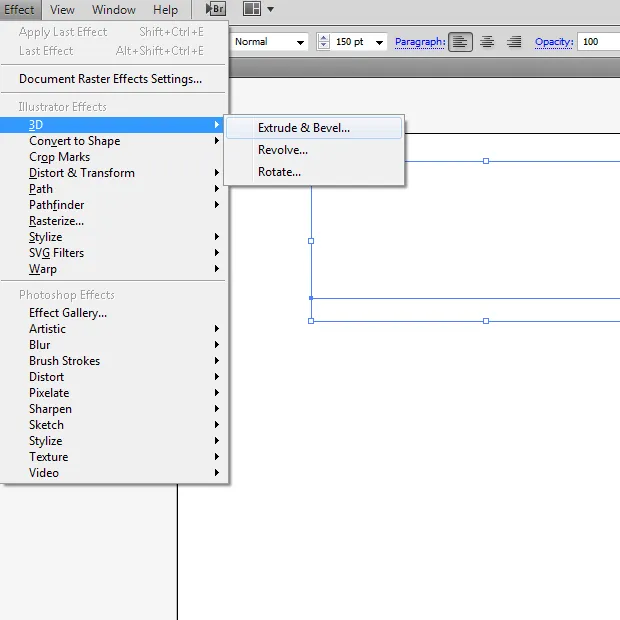Select Revolve from the 3D submenu
Image resolution: width=620 pixels, height=620 pixels.
283,150
